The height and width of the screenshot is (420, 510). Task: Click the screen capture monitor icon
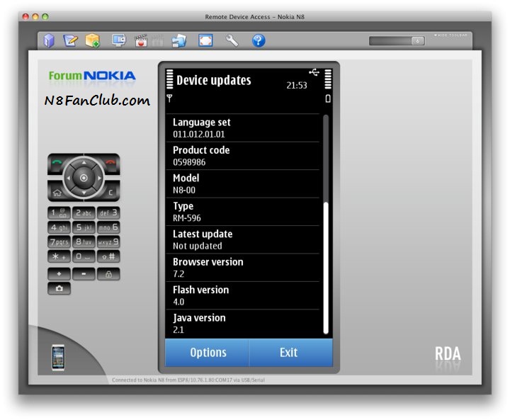pyautogui.click(x=119, y=40)
